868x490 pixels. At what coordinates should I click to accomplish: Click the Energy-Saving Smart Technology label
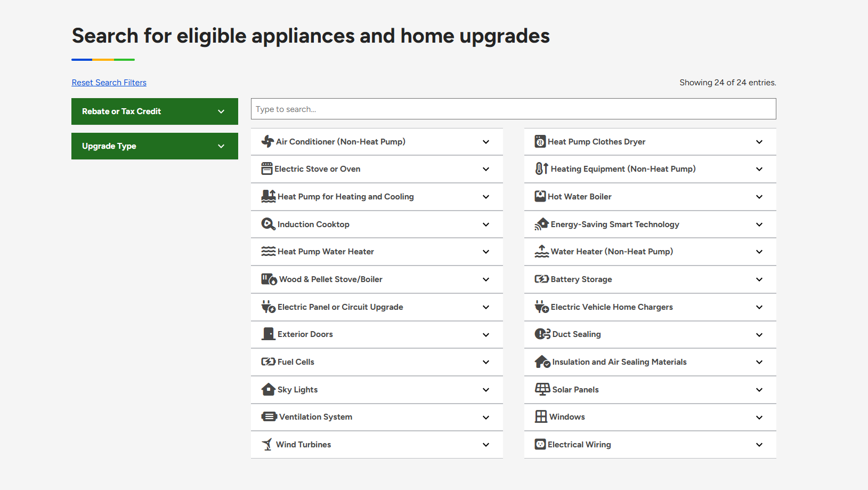[615, 224]
